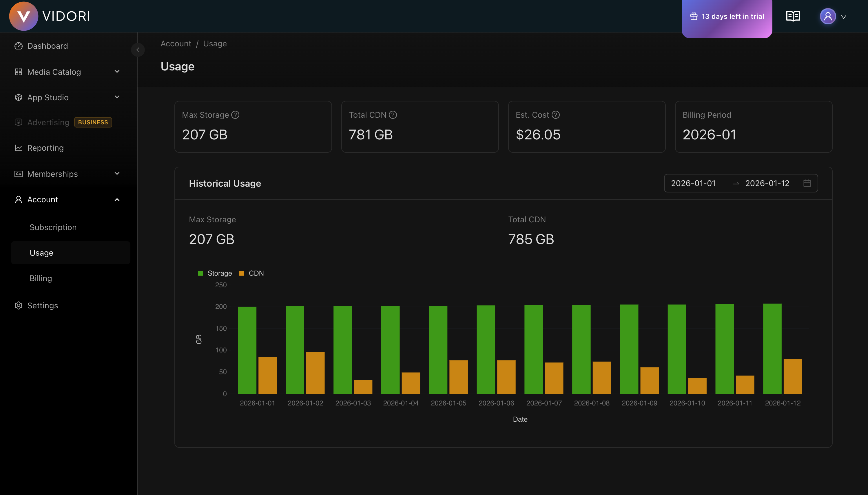
Task: Expand the Memberships section
Action: [x=117, y=174]
